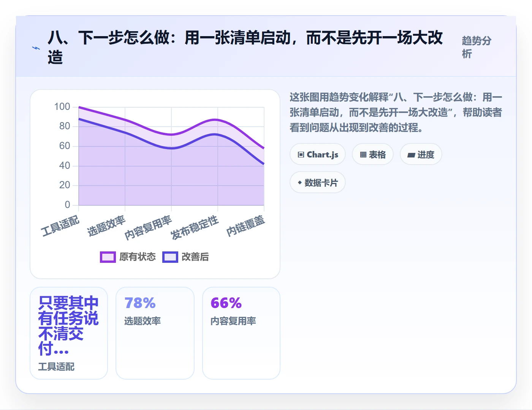Viewport: 532px width, 410px height.
Task: Open the 78% 选题效率 data card
Action: click(x=155, y=333)
